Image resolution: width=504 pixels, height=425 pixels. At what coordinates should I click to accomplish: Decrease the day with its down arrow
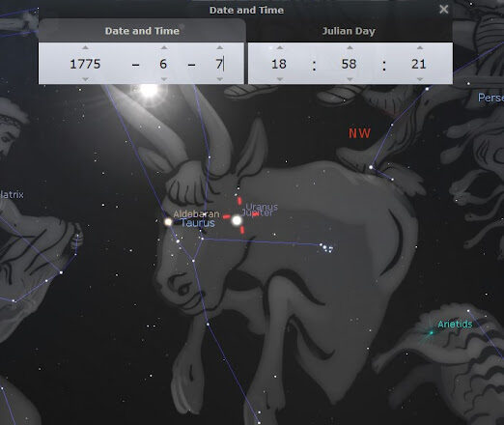click(220, 79)
